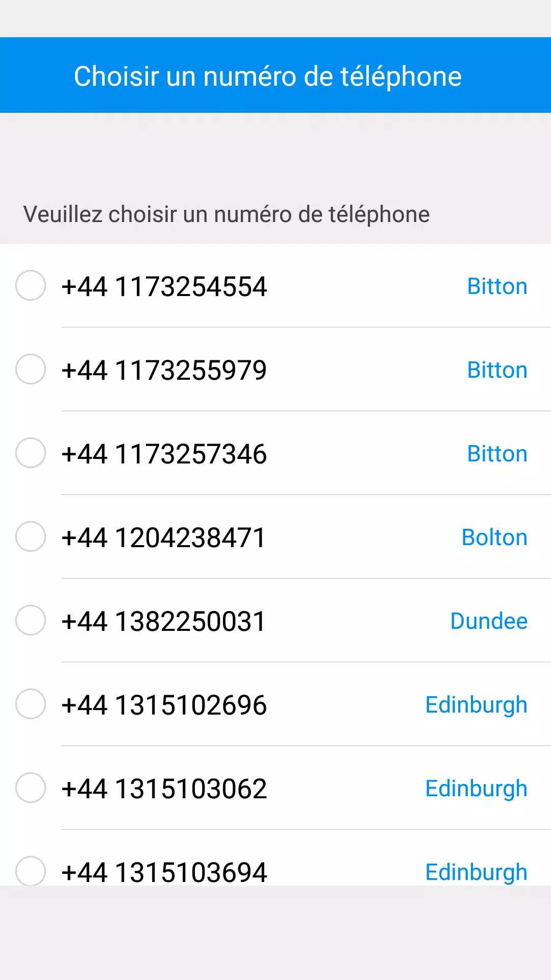Viewport: 551px width, 980px height.
Task: Select the Bolton number radio button
Action: (x=31, y=536)
